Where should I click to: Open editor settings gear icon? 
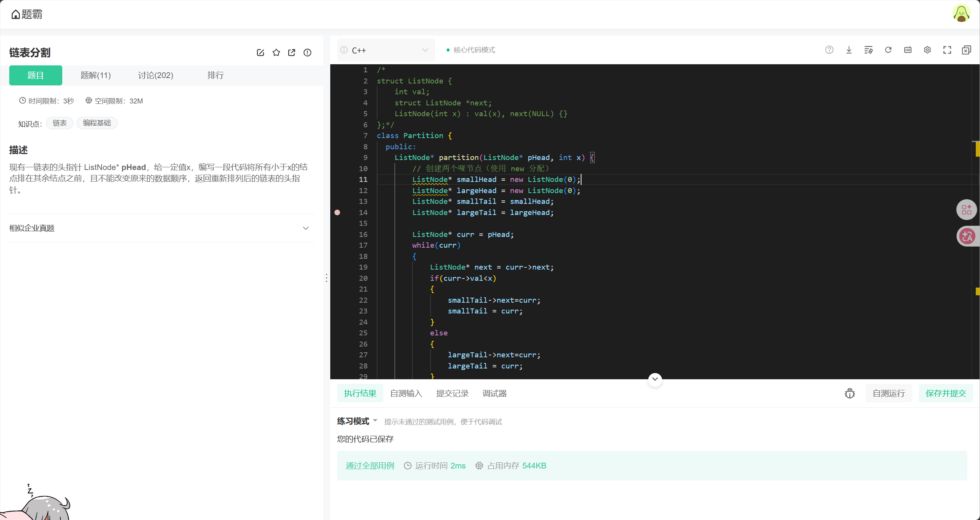tap(927, 50)
